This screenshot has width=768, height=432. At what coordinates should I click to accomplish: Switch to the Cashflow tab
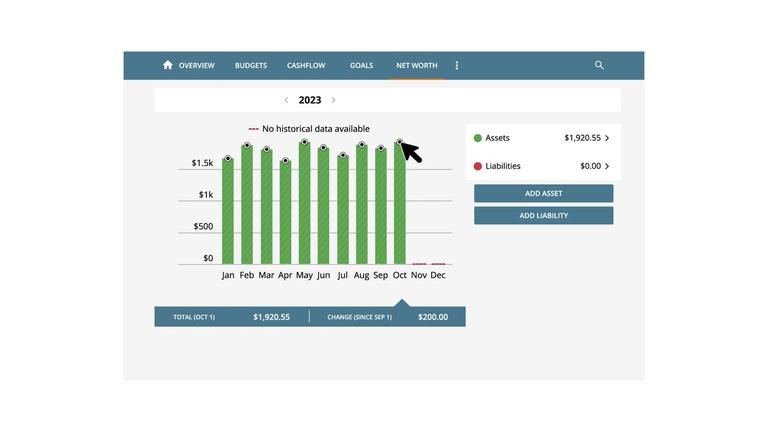(306, 65)
